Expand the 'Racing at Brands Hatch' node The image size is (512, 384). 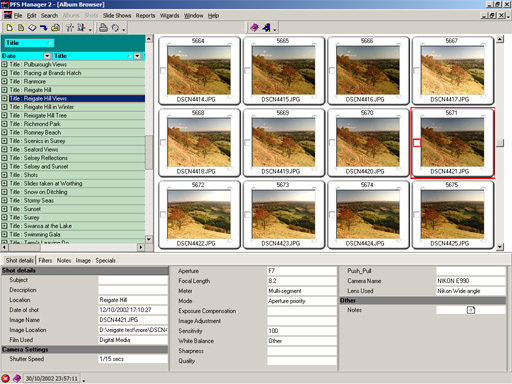pyautogui.click(x=4, y=73)
